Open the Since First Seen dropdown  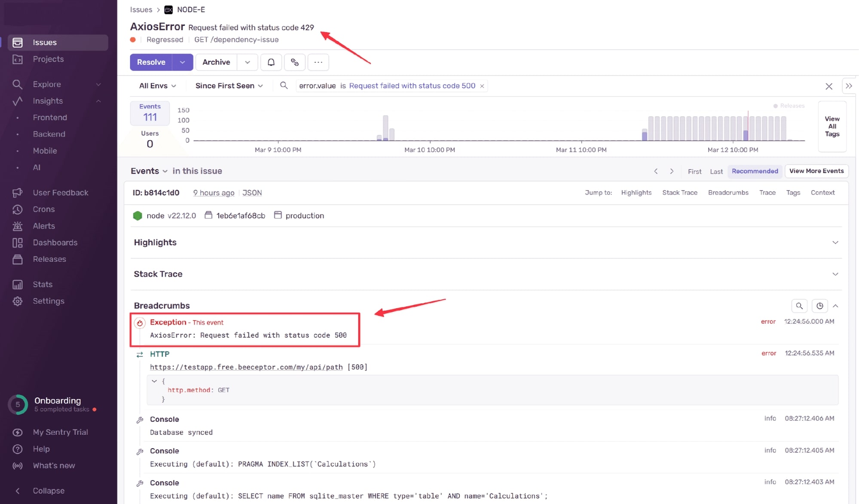point(229,85)
